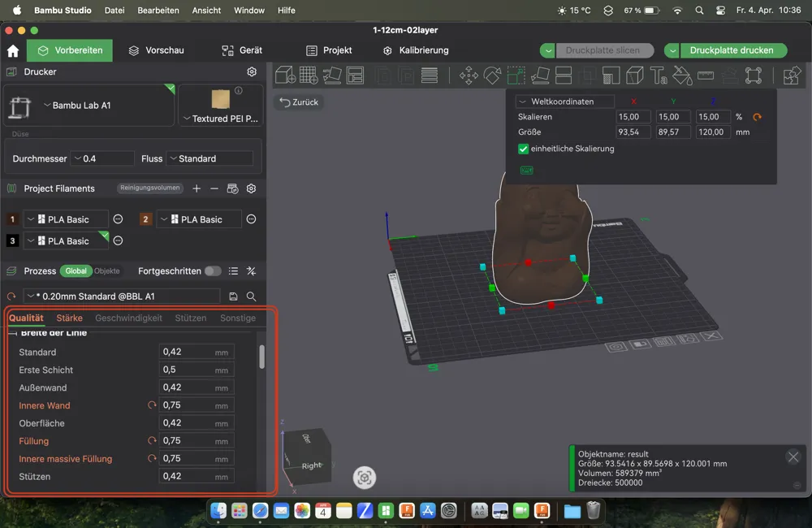The image size is (812, 528).
Task: Switch to the Geschwindigkeit settings tab
Action: (128, 318)
